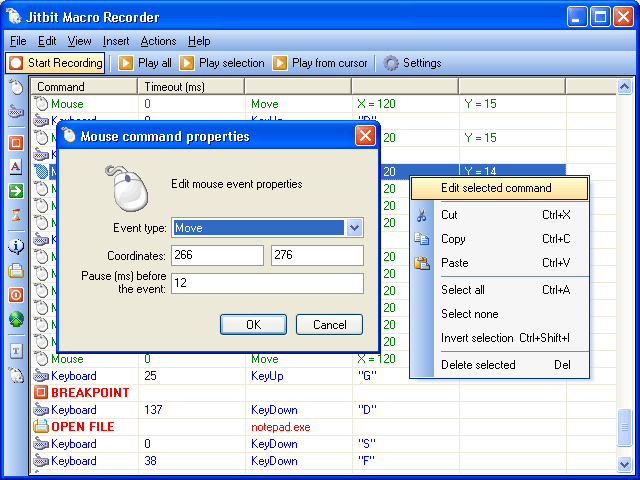The width and height of the screenshot is (640, 480).
Task: Click the red power shutdown icon
Action: pyautogui.click(x=16, y=295)
